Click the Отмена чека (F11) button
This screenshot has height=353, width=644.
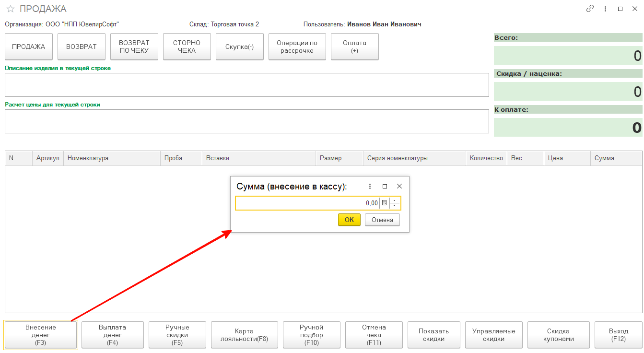click(x=374, y=335)
